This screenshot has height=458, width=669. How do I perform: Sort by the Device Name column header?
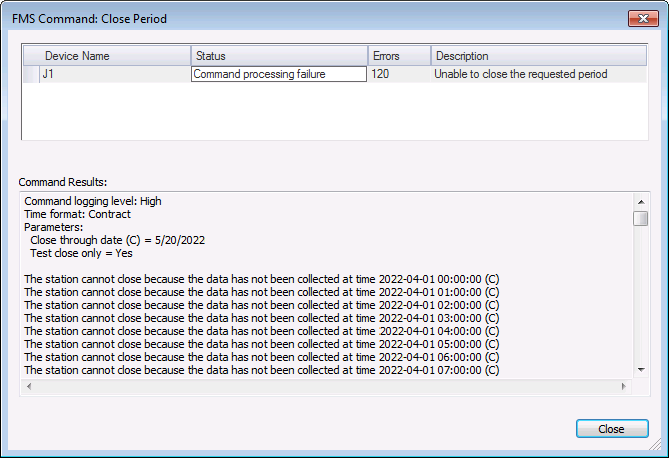(x=107, y=56)
